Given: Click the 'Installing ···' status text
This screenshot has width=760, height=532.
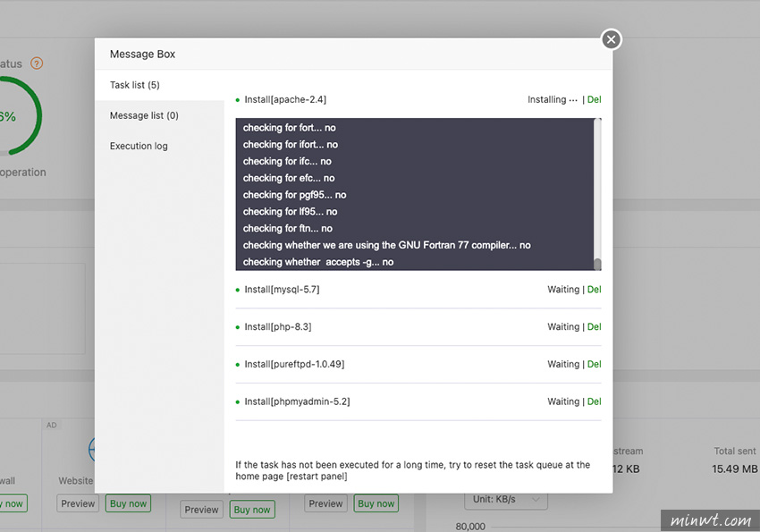Looking at the screenshot, I should pos(552,99).
